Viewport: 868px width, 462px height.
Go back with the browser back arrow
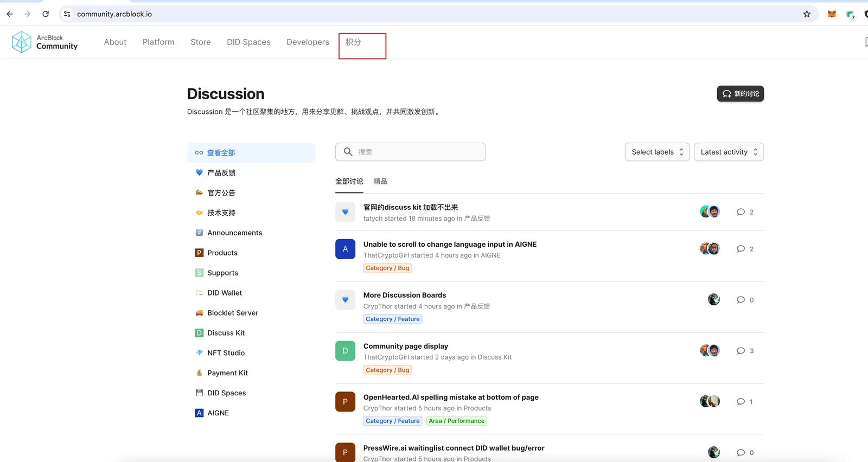click(x=10, y=14)
